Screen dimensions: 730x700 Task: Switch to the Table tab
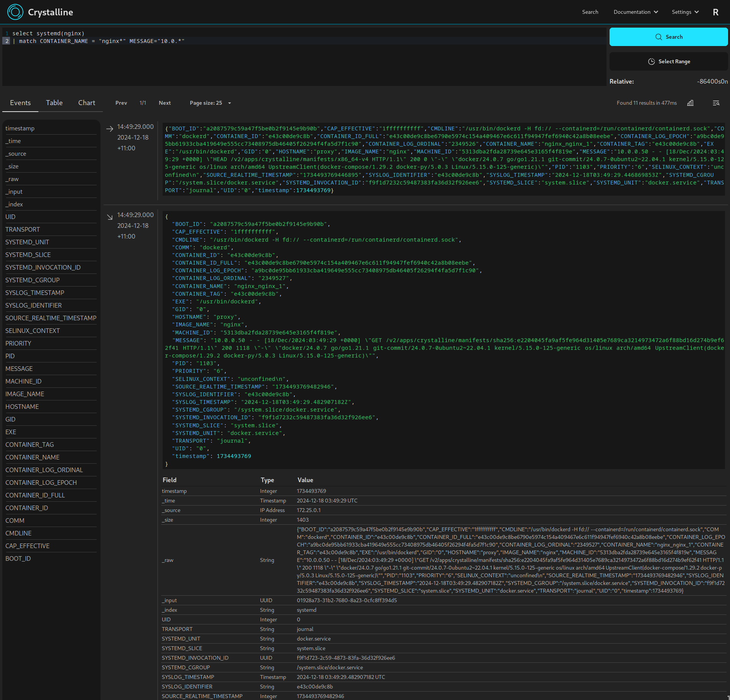tap(54, 103)
